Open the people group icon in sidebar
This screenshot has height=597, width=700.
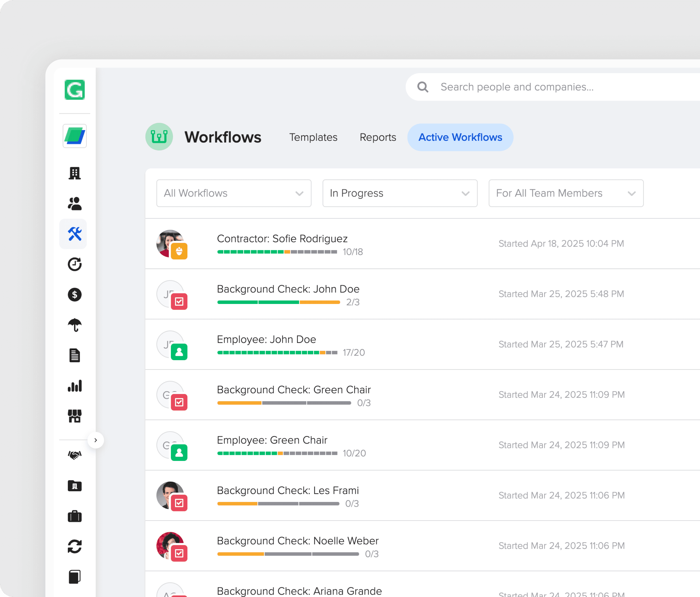coord(74,204)
